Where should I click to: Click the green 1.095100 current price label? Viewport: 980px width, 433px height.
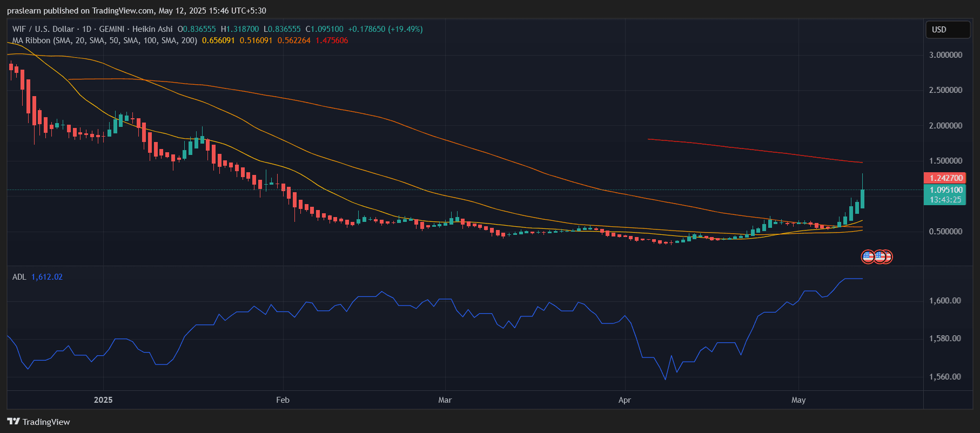[x=945, y=190]
